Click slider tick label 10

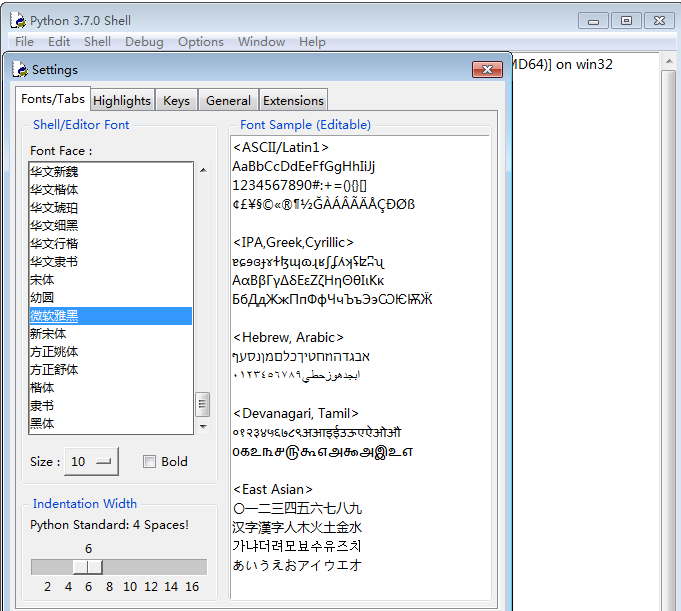130,587
